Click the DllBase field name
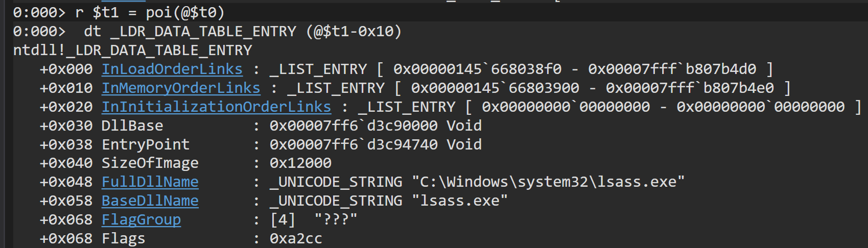 click(x=132, y=126)
